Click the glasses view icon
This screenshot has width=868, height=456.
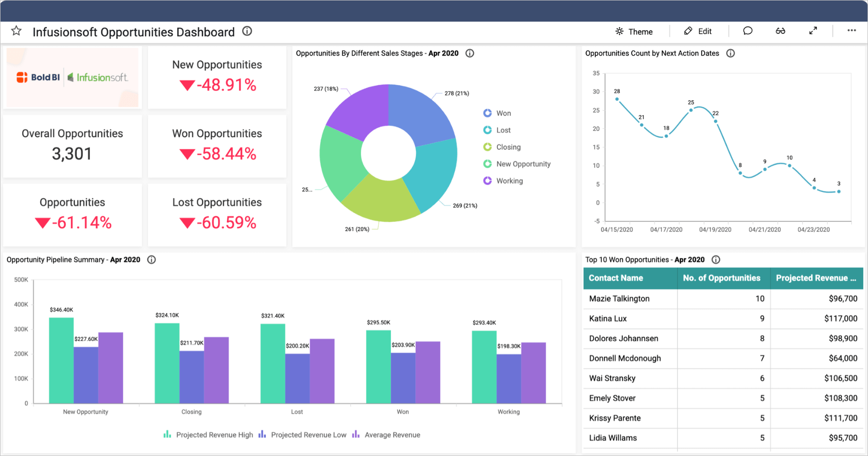point(780,31)
